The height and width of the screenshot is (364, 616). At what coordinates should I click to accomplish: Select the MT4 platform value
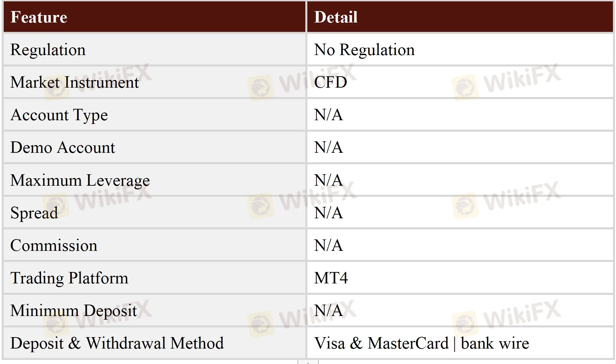pyautogui.click(x=331, y=278)
